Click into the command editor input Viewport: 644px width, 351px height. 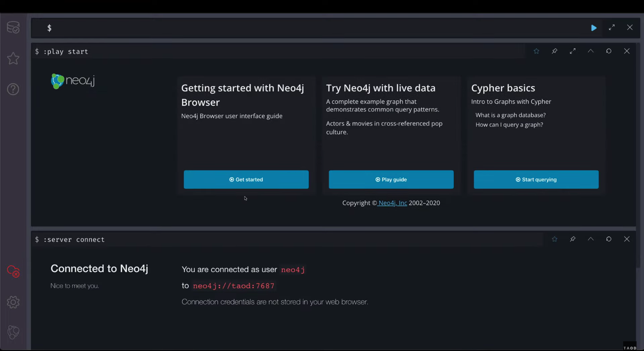pyautogui.click(x=315, y=28)
